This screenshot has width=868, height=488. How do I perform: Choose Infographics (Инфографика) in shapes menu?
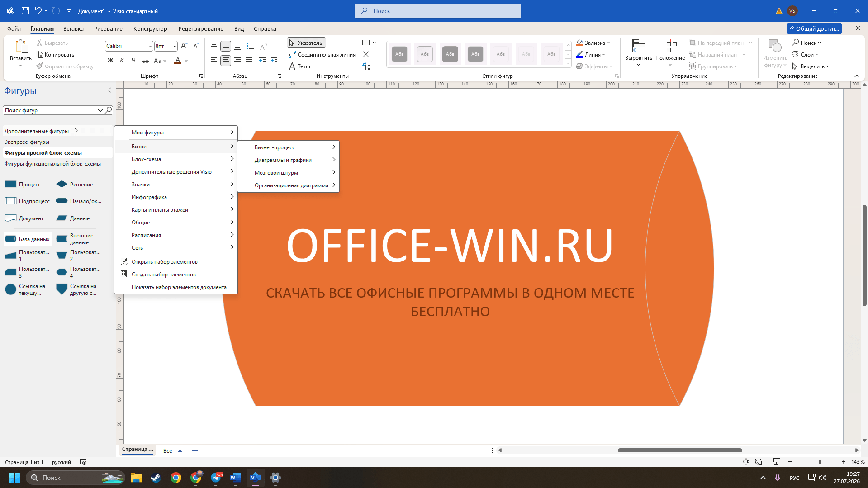tap(176, 197)
